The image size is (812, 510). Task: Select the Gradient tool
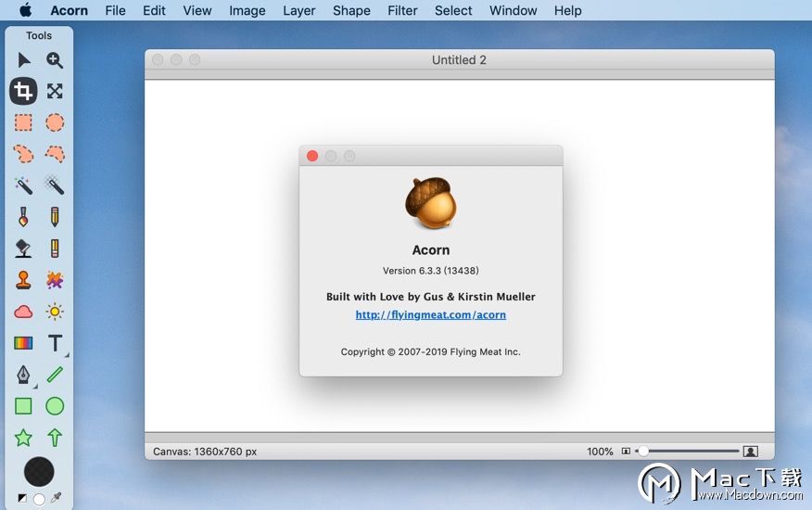[x=23, y=343]
